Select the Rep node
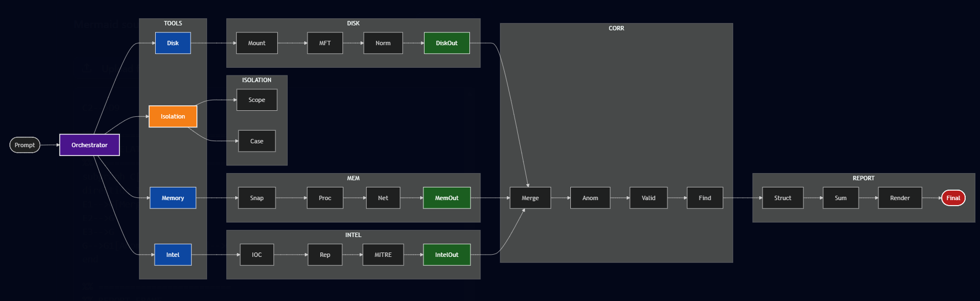Viewport: 980px width, 301px height. pos(325,255)
